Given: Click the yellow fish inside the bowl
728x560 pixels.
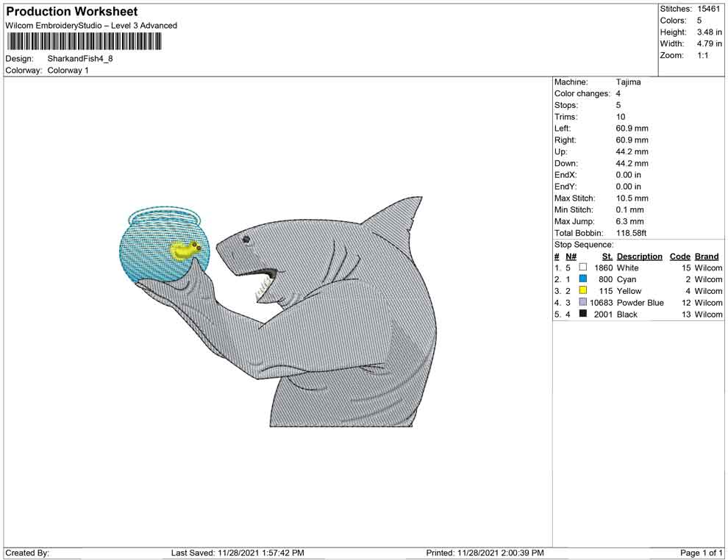Looking at the screenshot, I should 185,251.
